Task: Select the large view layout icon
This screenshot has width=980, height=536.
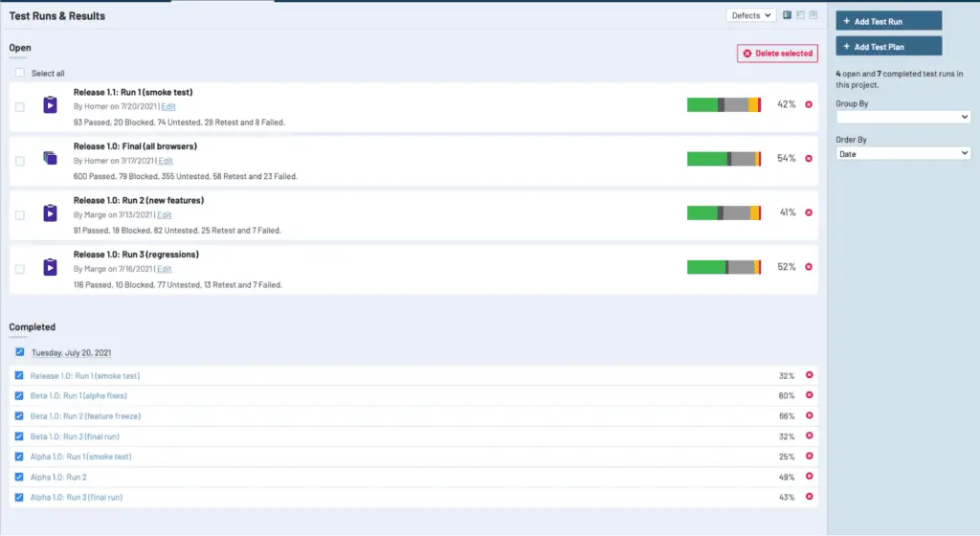Action: tap(787, 14)
